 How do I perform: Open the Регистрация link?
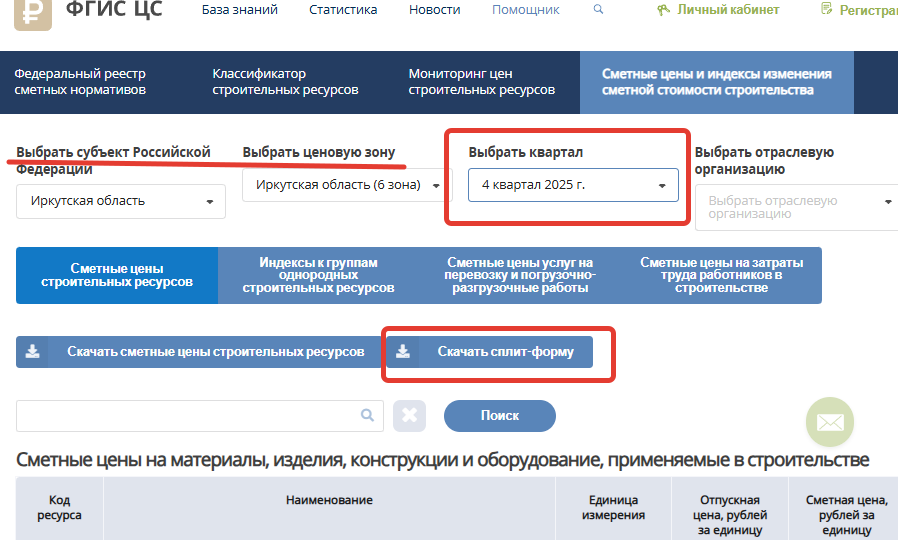[868, 10]
